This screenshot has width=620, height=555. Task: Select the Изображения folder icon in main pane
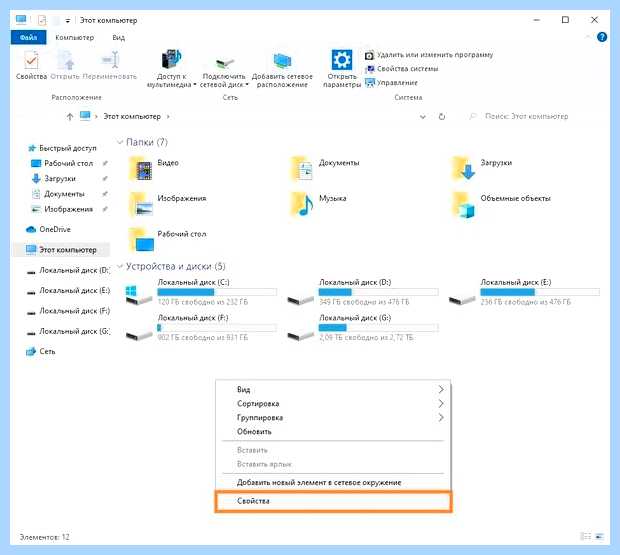(x=141, y=204)
